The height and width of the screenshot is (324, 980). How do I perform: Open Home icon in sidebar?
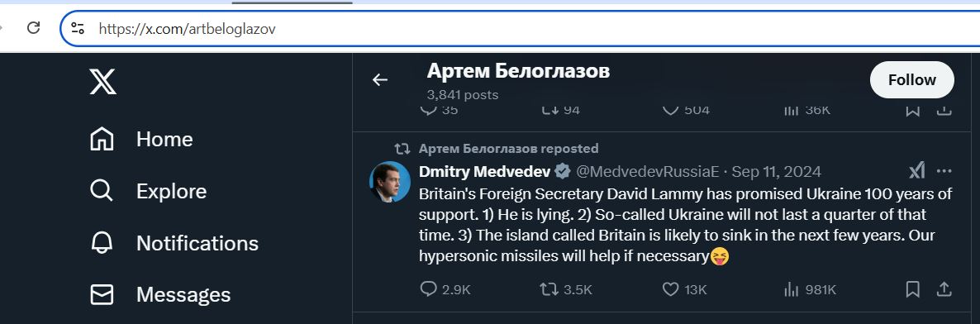102,139
